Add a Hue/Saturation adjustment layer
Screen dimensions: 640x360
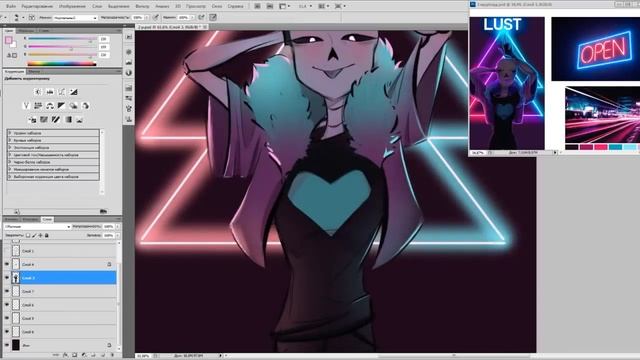coord(38,106)
